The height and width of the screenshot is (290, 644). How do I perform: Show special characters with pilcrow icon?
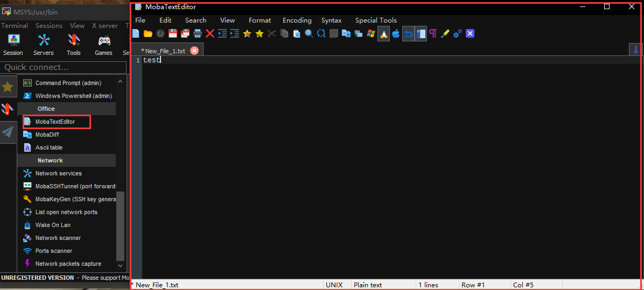[433, 34]
